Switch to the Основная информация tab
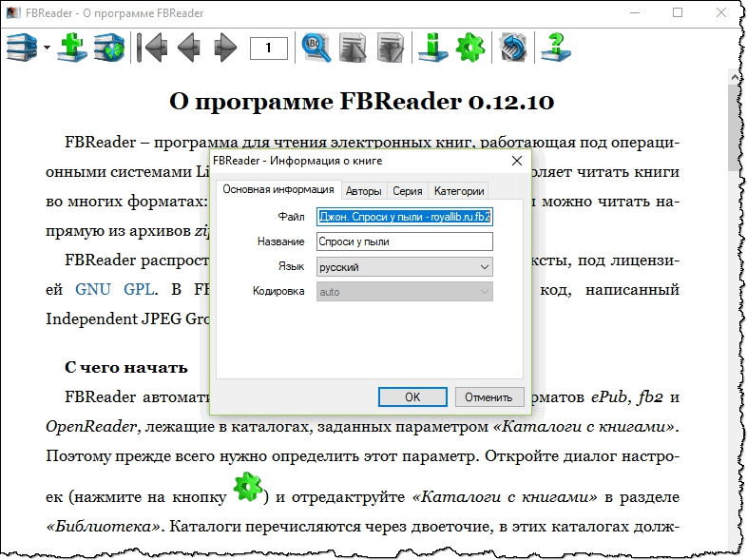This screenshot has width=747, height=560. pos(278,190)
